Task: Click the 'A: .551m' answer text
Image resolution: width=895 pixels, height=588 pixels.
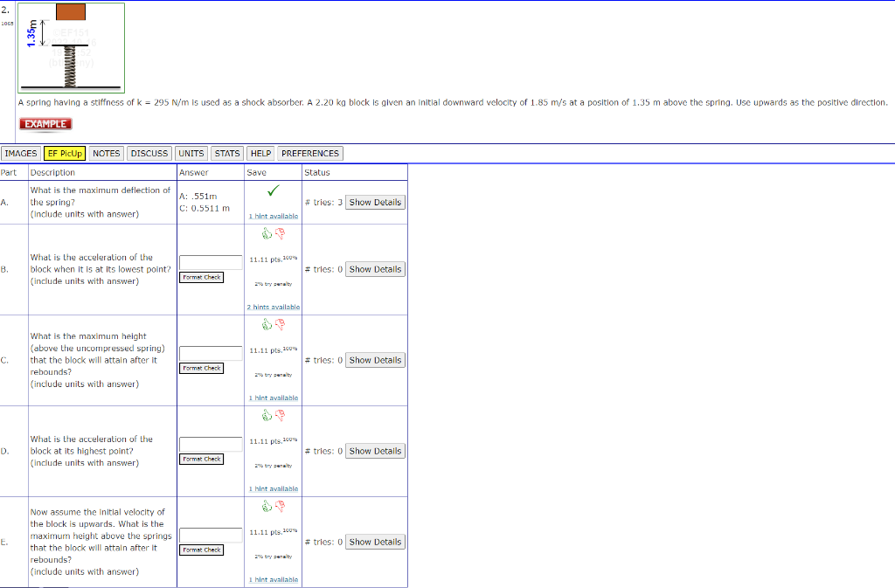Action: [198, 197]
